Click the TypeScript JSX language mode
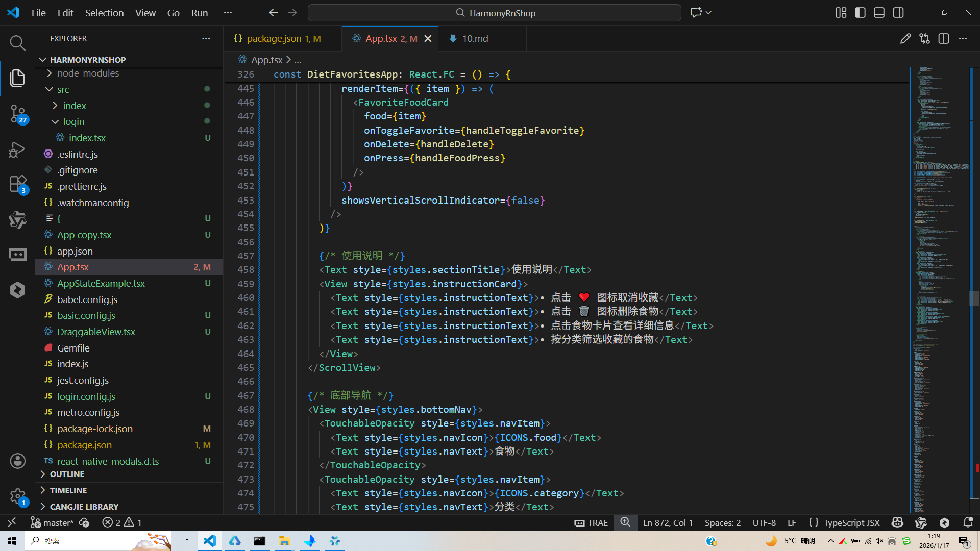Viewport: 980px width, 551px height. [x=851, y=522]
